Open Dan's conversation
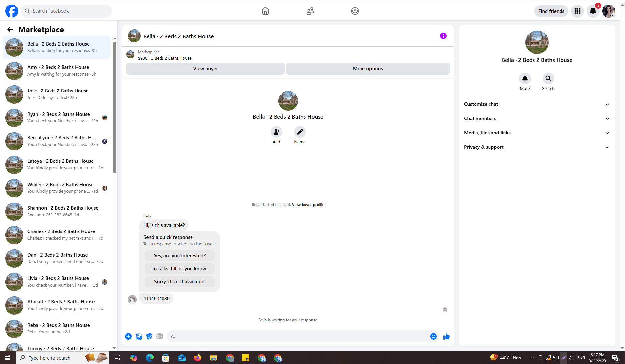 [x=56, y=258]
